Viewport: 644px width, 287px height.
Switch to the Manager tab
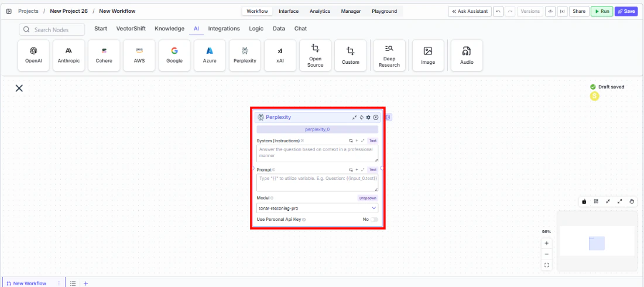point(351,11)
